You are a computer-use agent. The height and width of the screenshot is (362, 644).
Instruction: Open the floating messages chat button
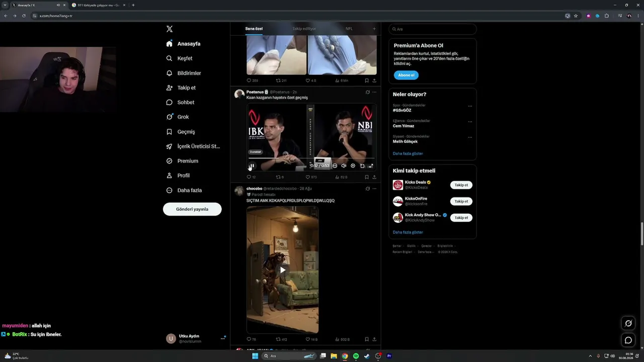[x=628, y=340]
